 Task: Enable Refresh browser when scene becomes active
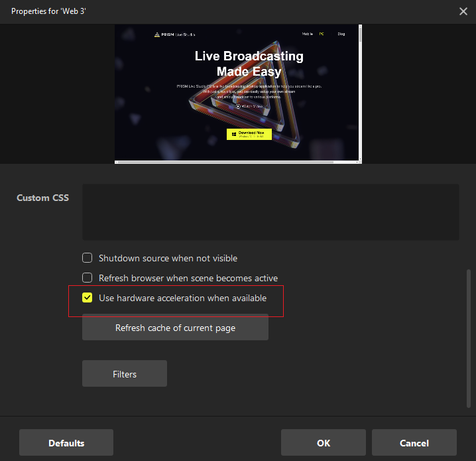click(87, 278)
